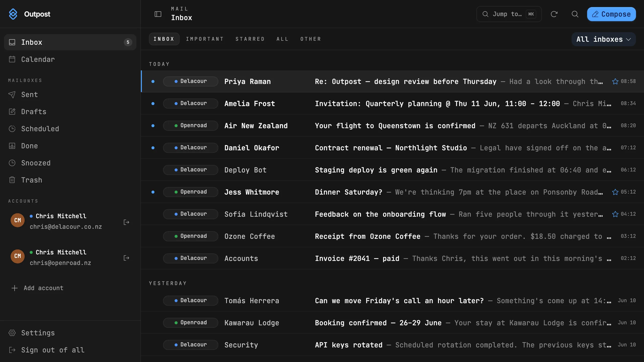Star the Priya Raman email
Viewport: 644px width, 362px height.
(615, 81)
